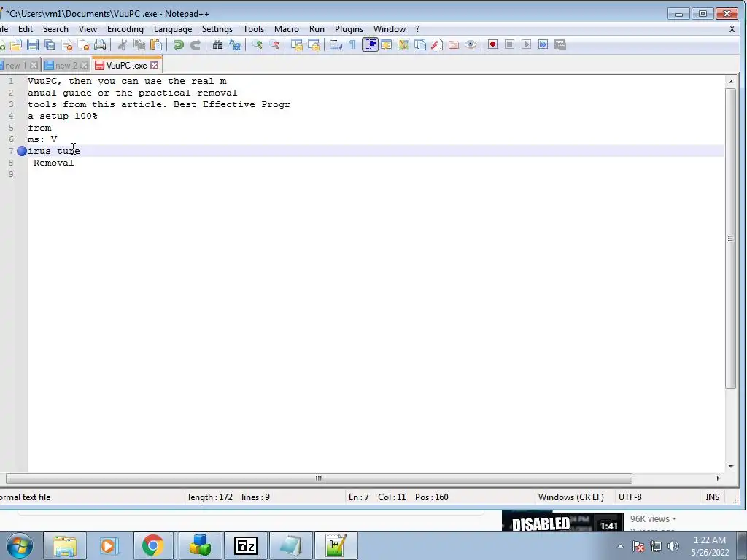Close the new 2 tab

(x=85, y=65)
